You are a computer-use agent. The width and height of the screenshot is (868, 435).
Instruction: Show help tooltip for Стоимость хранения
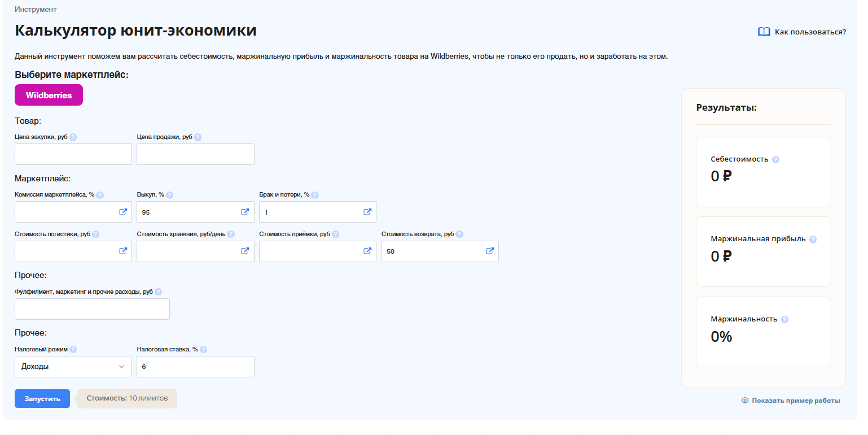[231, 234]
